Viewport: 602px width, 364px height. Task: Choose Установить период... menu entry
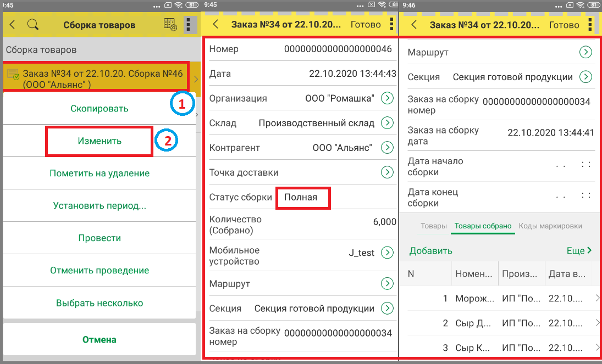click(100, 205)
